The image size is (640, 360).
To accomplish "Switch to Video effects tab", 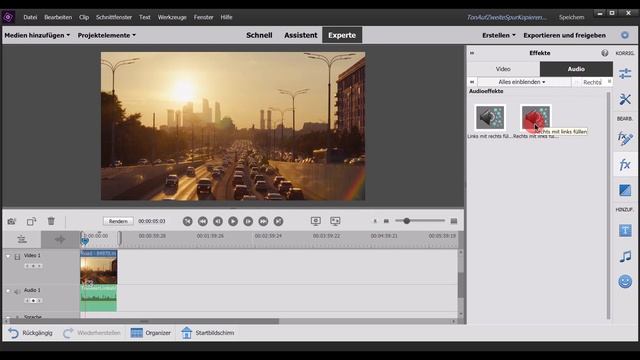I will click(503, 69).
